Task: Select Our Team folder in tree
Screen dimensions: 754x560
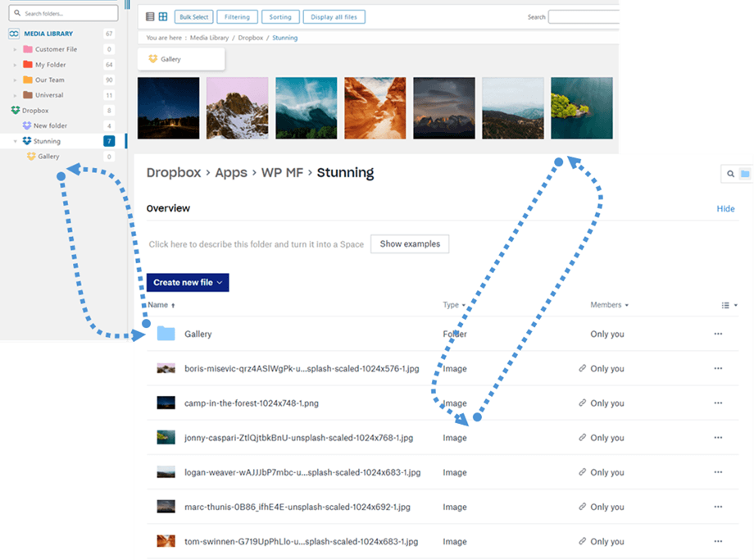Action: pyautogui.click(x=49, y=80)
